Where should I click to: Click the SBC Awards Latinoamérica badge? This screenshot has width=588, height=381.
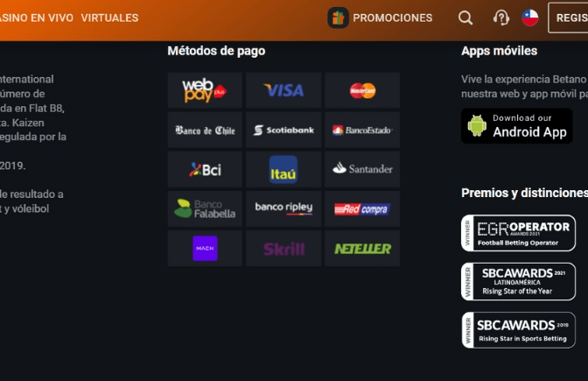click(518, 281)
